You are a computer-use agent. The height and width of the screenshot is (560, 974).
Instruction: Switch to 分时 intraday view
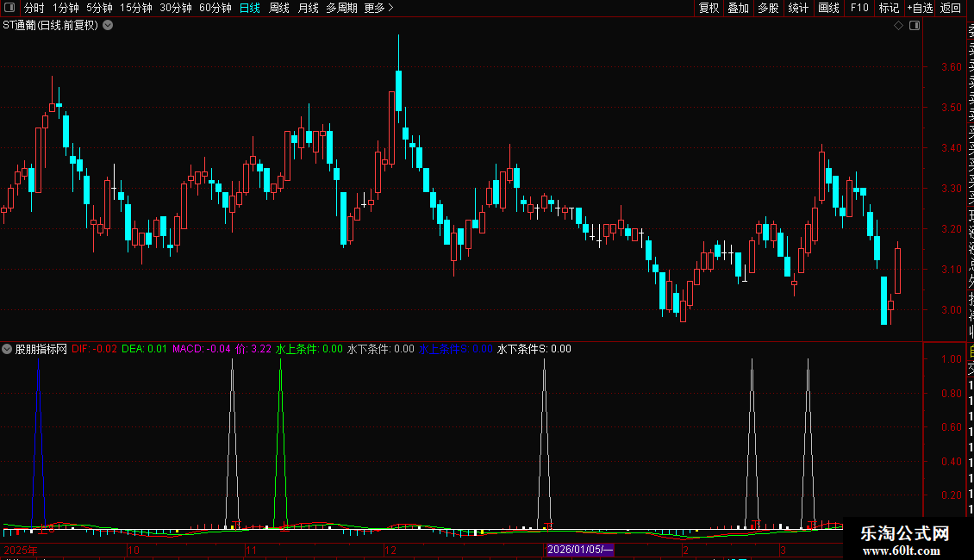point(34,8)
